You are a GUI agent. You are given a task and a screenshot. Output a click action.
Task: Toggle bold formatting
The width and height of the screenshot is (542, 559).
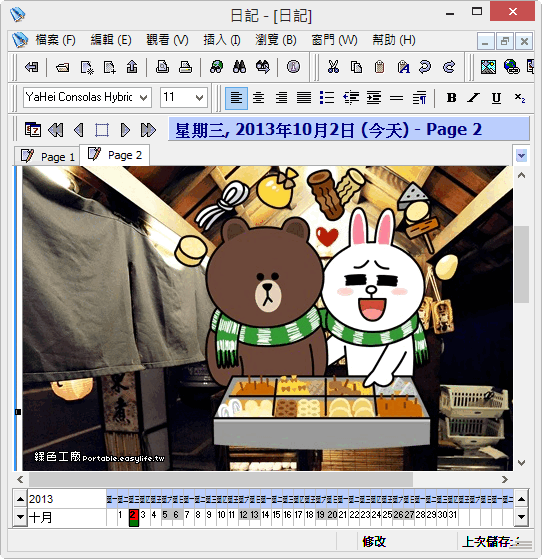tap(451, 97)
